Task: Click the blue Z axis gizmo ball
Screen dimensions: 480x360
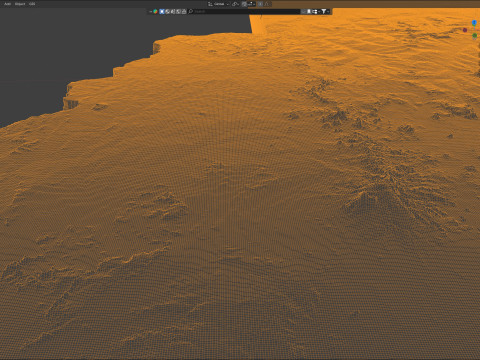Action: point(474,22)
